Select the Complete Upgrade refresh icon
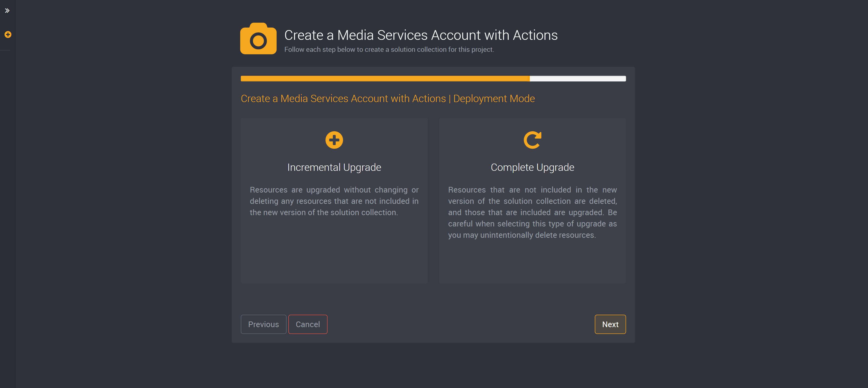Screen dimensions: 868x388 (532, 140)
